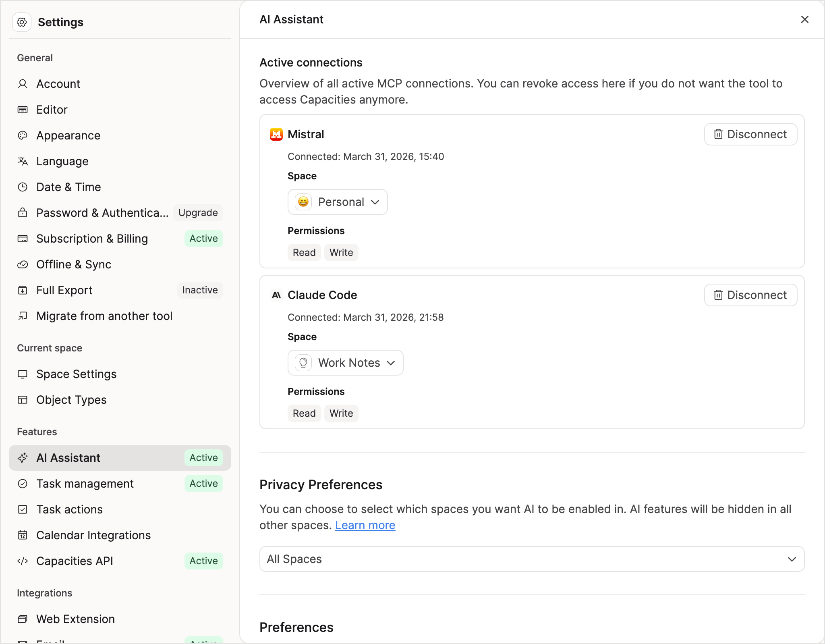Go to Task management settings
Image resolution: width=825 pixels, height=644 pixels.
(x=85, y=484)
